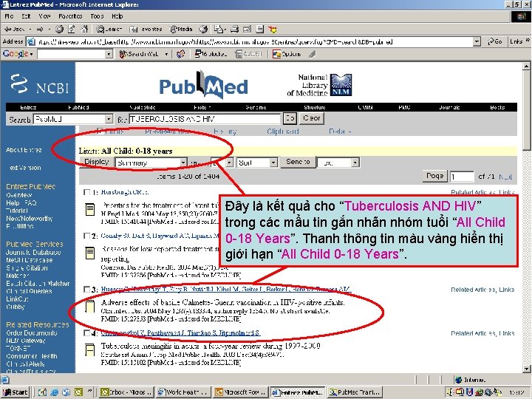Click the NCBI logo
The image size is (532, 399).
(x=40, y=84)
